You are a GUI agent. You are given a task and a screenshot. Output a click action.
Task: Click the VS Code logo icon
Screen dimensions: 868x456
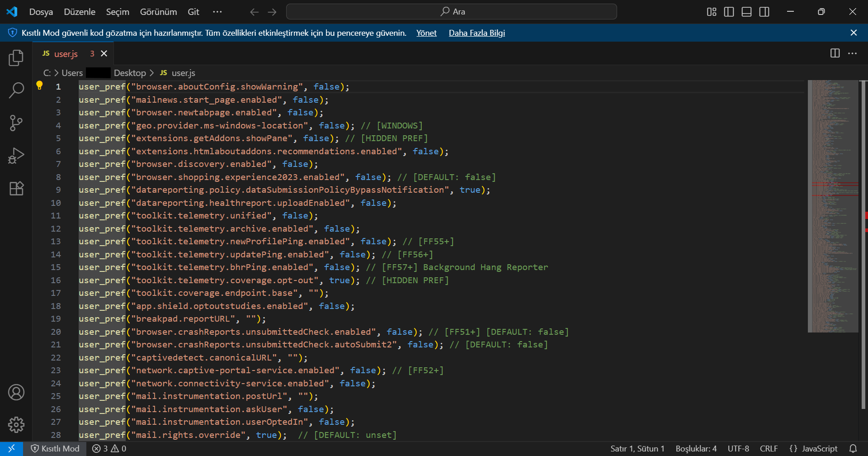pos(12,12)
